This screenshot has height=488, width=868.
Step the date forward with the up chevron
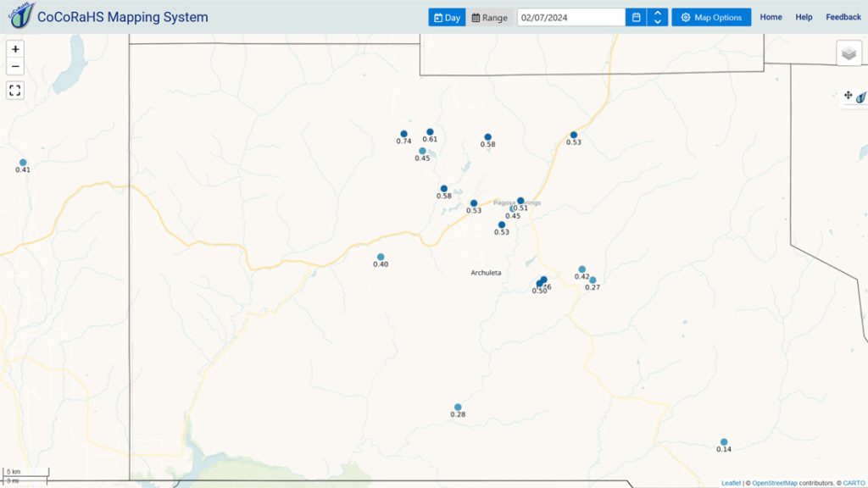(x=658, y=13)
